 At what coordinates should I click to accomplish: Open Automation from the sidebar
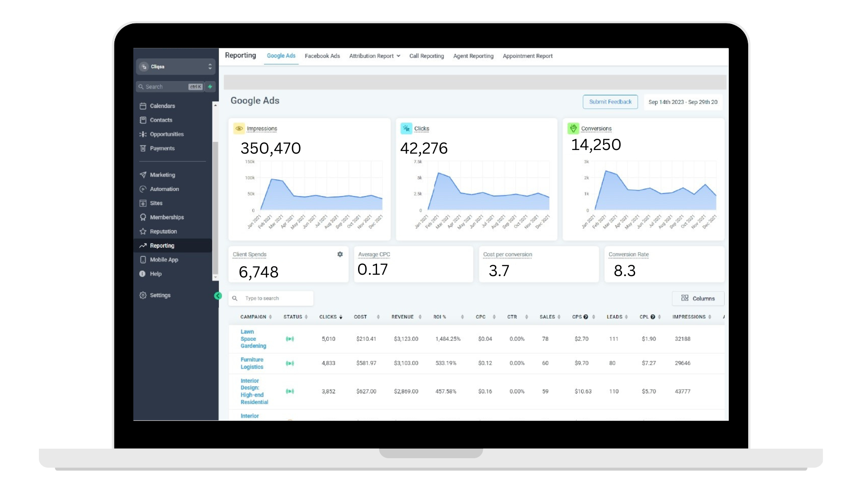click(164, 189)
